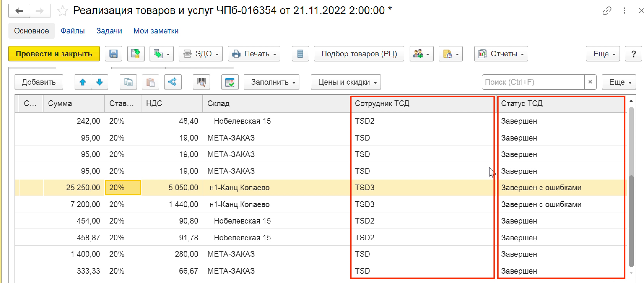This screenshot has height=283, width=644.
Task: Click Добавить to add a row
Action: click(x=39, y=82)
